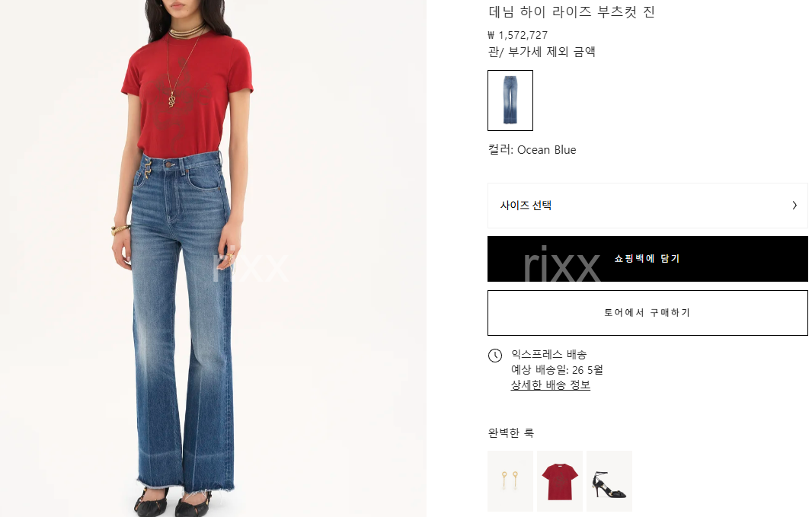Viewport: 812px width, 517px height.
Task: Click the tax exclusion notice text
Action: click(542, 52)
